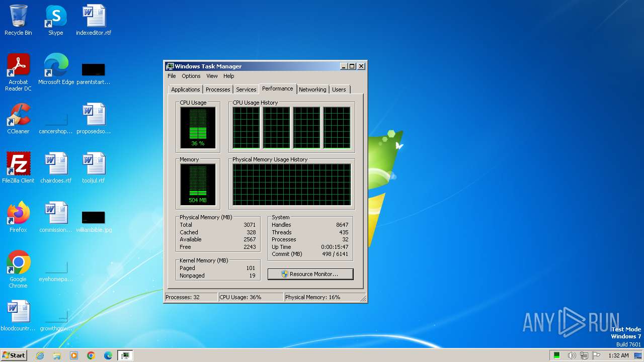Viewport: 644px width, 362px height.
Task: Click the Threads value 435
Action: pos(344,232)
